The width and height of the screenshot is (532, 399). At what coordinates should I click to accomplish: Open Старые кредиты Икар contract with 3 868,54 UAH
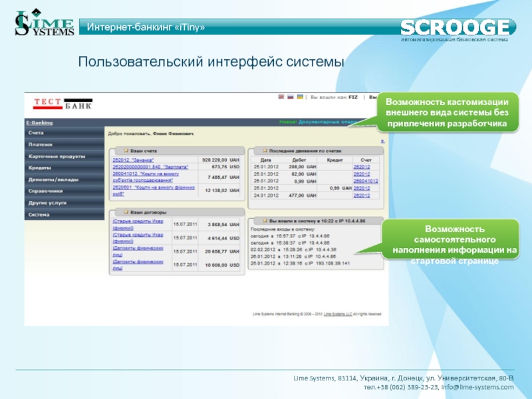pyautogui.click(x=138, y=225)
